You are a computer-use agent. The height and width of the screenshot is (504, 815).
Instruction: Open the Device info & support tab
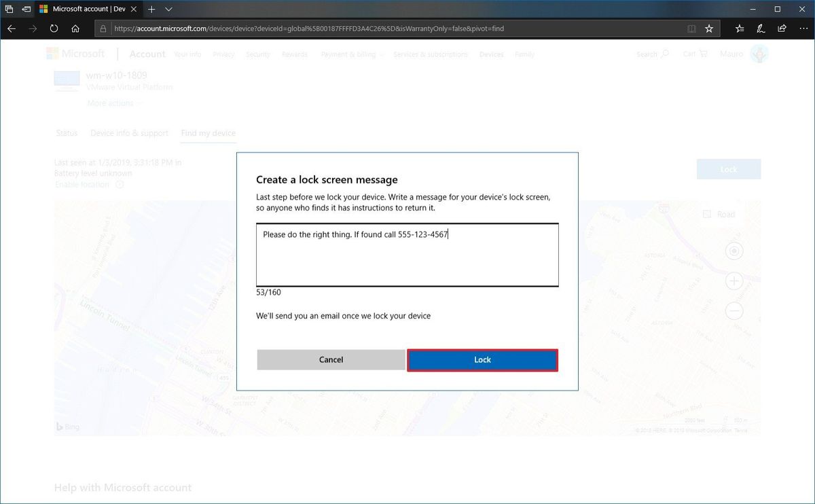click(x=129, y=133)
